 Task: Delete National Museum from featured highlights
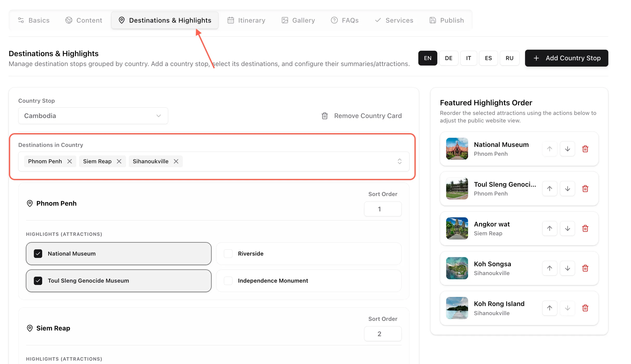point(585,149)
